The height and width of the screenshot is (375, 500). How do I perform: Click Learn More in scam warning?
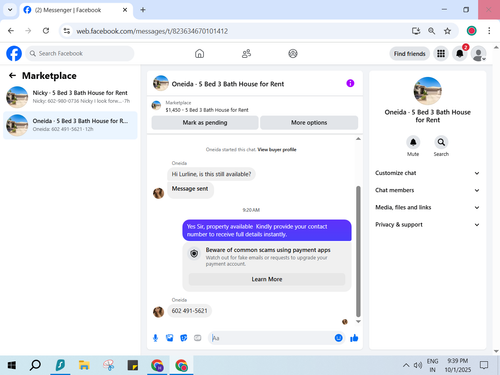[267, 279]
